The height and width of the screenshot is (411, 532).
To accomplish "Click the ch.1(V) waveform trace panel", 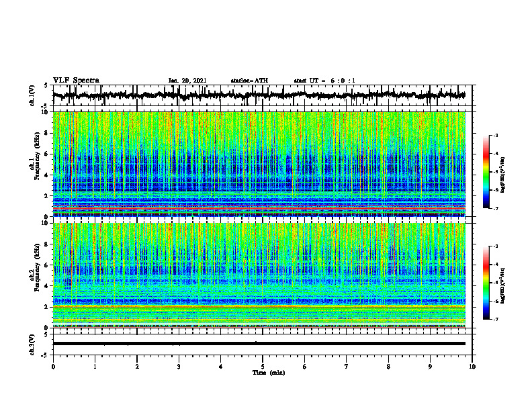I will click(x=263, y=95).
